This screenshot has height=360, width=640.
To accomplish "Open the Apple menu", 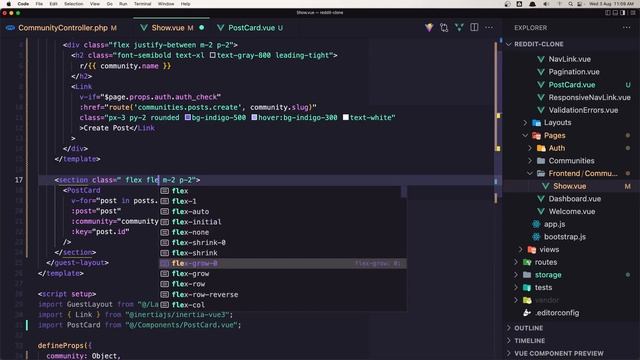I will click(x=9, y=4).
